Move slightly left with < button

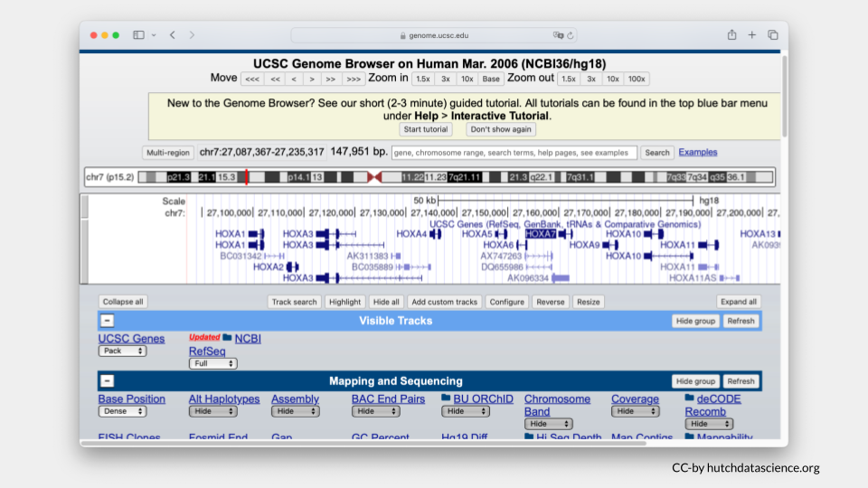tap(294, 80)
